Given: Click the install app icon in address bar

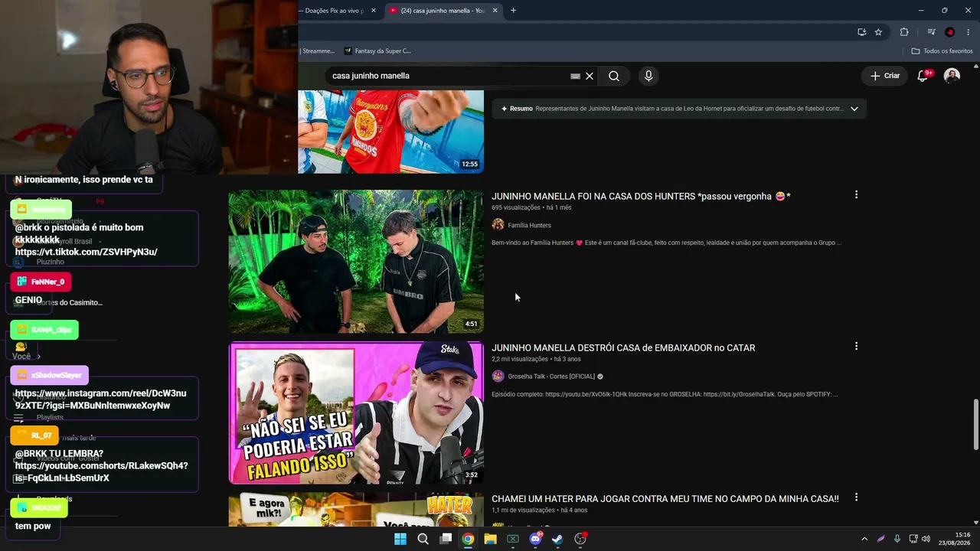Looking at the screenshot, I should click(x=861, y=32).
